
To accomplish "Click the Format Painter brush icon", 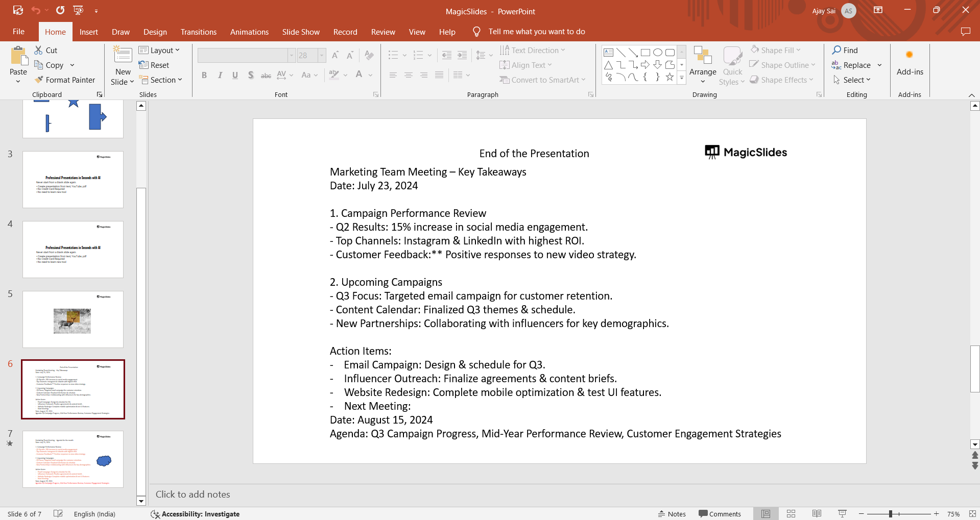I will click(39, 80).
